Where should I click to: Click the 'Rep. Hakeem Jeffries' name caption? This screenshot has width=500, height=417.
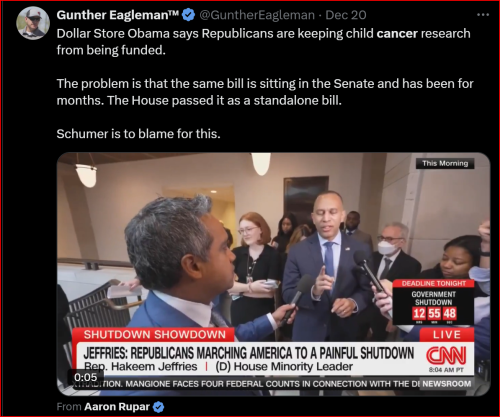pyautogui.click(x=140, y=366)
